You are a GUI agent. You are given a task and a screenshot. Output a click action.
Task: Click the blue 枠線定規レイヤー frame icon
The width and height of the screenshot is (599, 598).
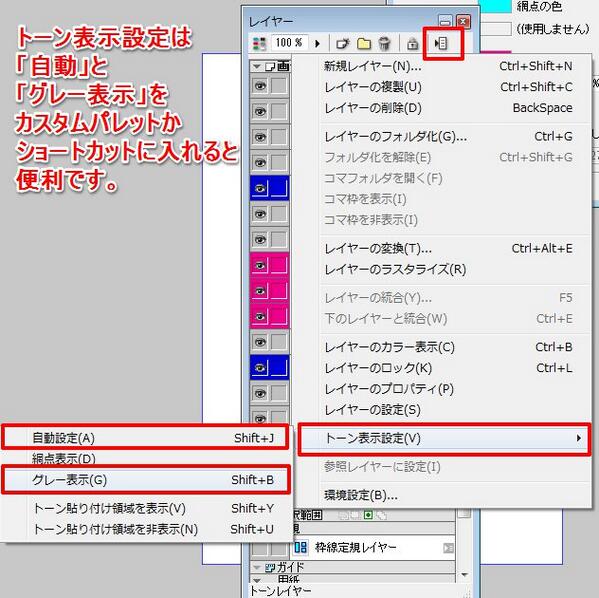pos(301,547)
